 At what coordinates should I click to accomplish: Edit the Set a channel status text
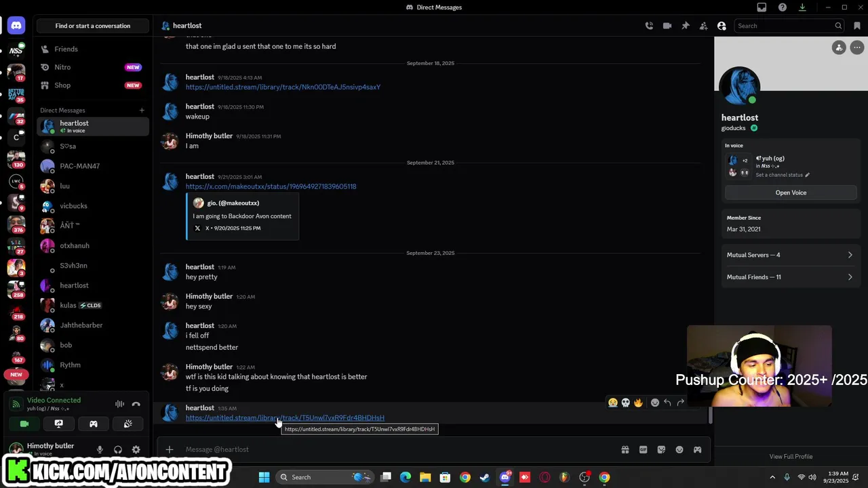(783, 175)
